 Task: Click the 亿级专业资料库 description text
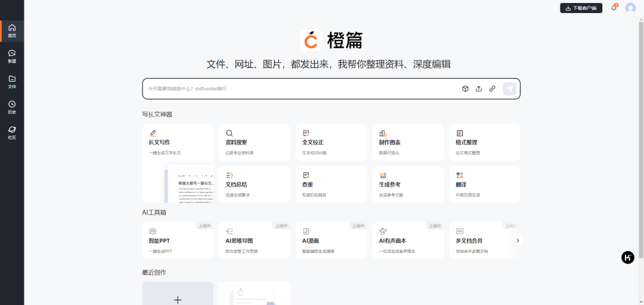[x=240, y=153]
